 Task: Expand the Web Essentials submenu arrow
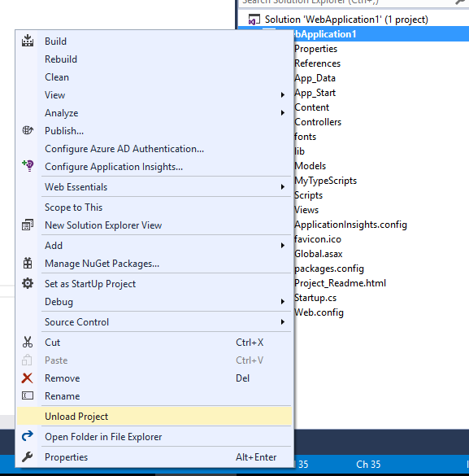click(x=283, y=186)
